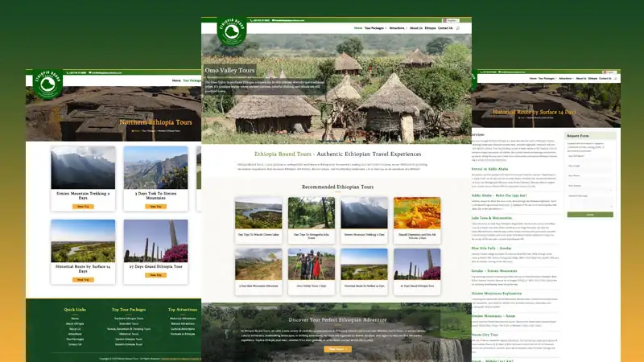
Task: Click the email address in the left page top bar
Action: click(x=105, y=72)
